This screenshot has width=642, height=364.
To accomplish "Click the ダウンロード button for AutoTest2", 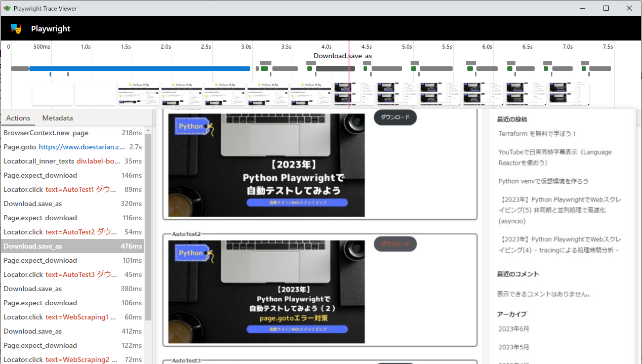I will point(395,244).
